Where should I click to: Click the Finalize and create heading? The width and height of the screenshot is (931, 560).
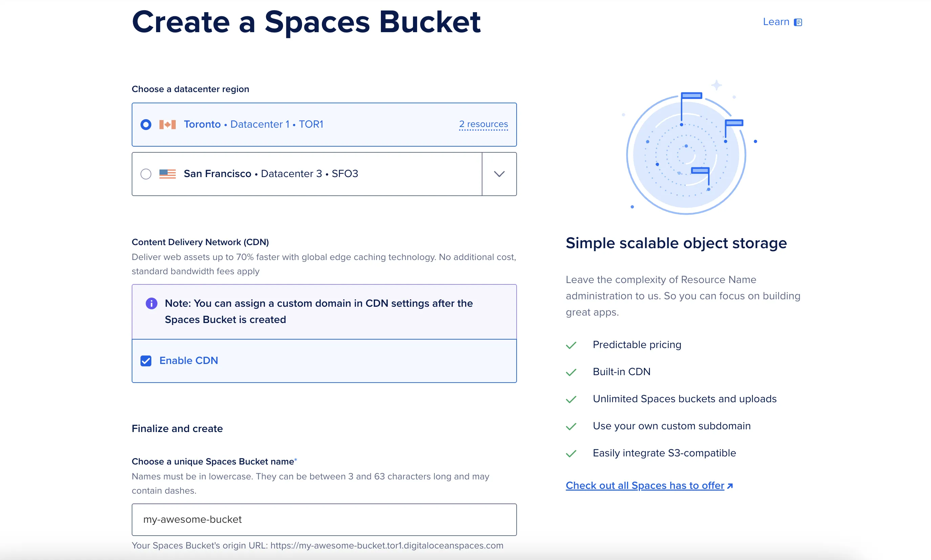click(177, 429)
